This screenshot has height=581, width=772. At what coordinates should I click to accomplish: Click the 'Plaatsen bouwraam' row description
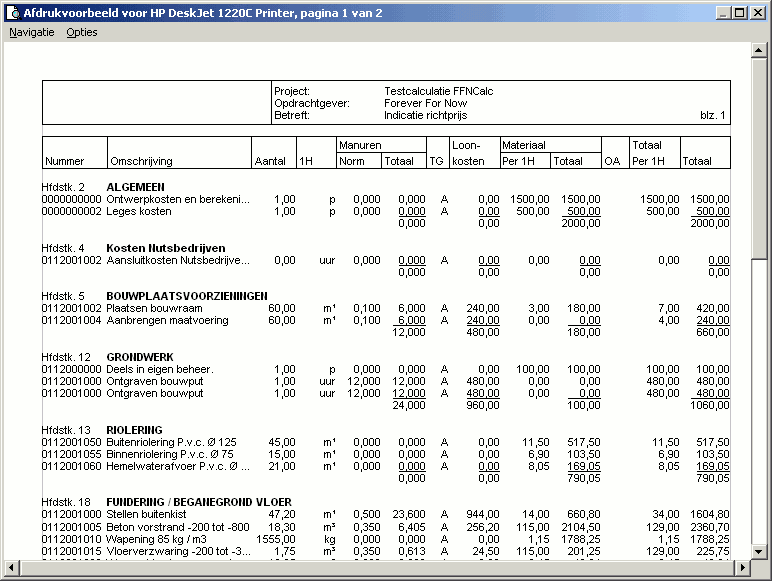point(155,309)
